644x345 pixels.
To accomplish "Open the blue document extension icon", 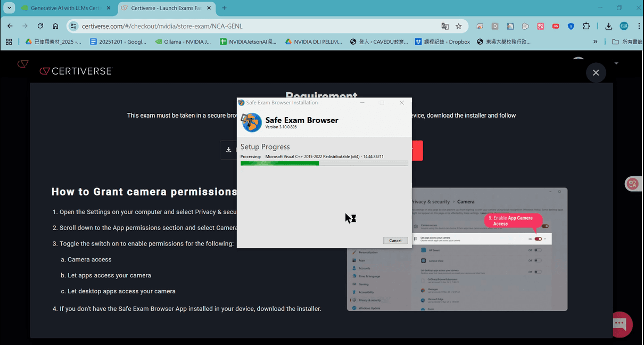I will point(510,26).
